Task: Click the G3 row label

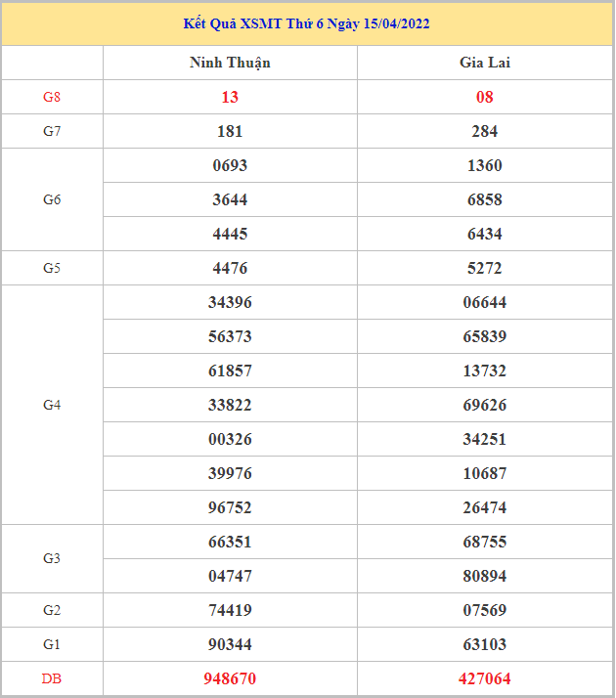Action: tap(52, 558)
